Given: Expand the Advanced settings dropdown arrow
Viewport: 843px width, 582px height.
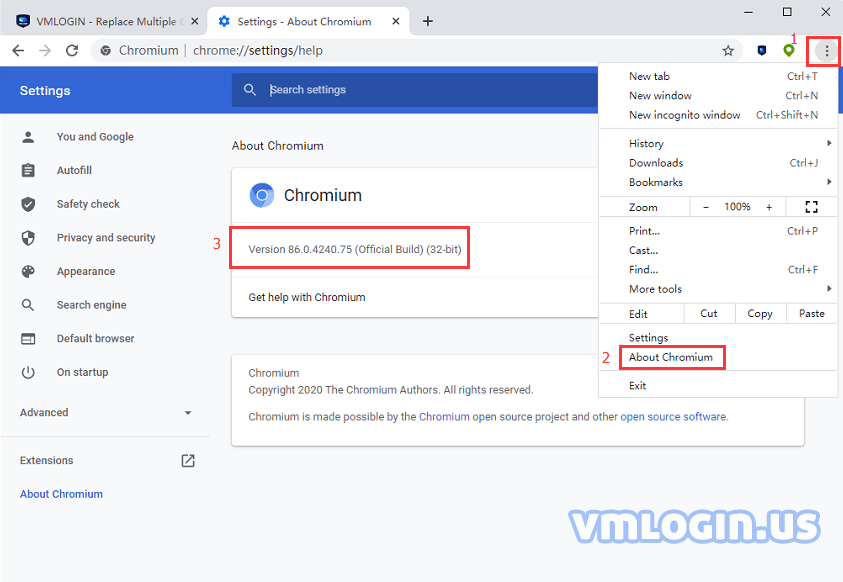Looking at the screenshot, I should click(x=188, y=413).
